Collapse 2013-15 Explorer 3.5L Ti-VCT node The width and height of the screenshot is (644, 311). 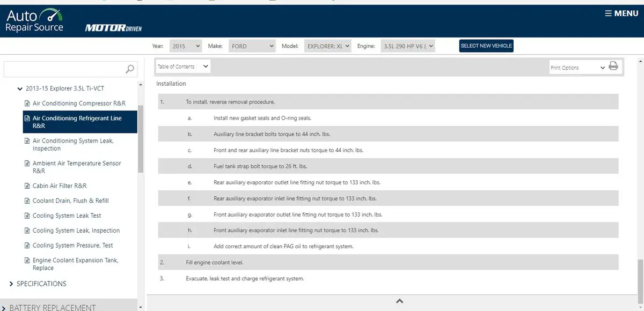(20, 88)
